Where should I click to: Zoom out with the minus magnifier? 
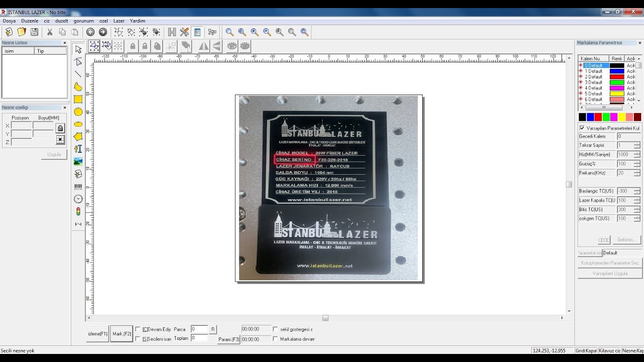click(x=267, y=32)
